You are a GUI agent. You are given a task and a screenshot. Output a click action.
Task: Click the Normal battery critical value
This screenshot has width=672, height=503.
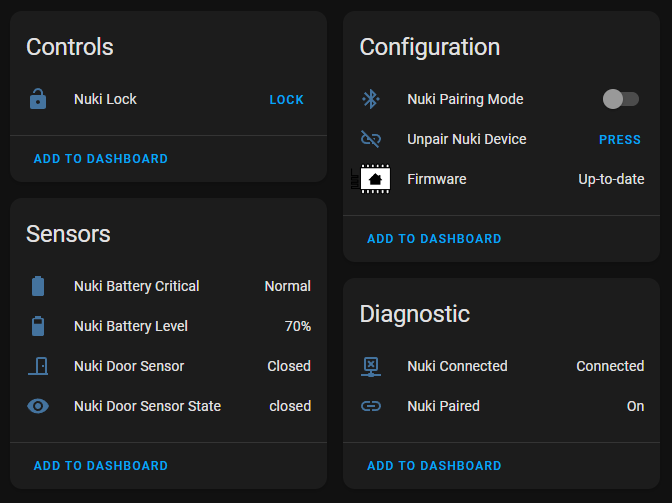(x=288, y=286)
